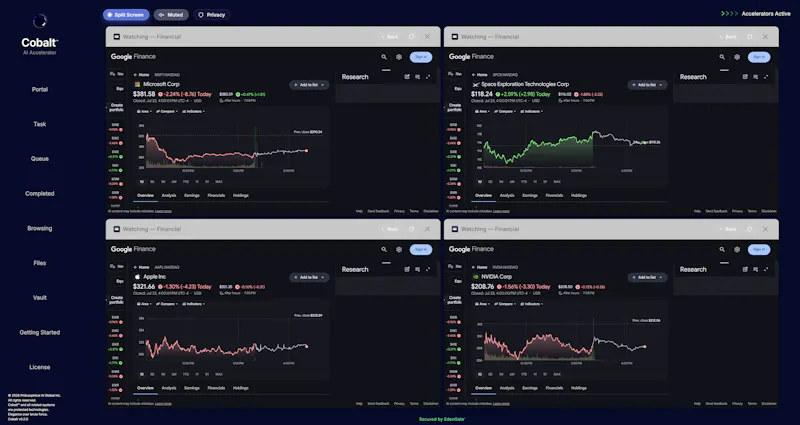
Task: Open Queue in Cobalt sidebar
Action: [40, 159]
